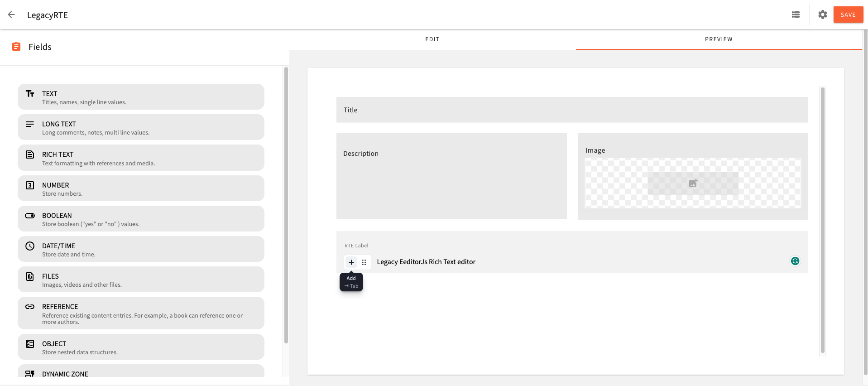Image resolution: width=868 pixels, height=386 pixels.
Task: Add a Rich Text field
Action: click(141, 158)
